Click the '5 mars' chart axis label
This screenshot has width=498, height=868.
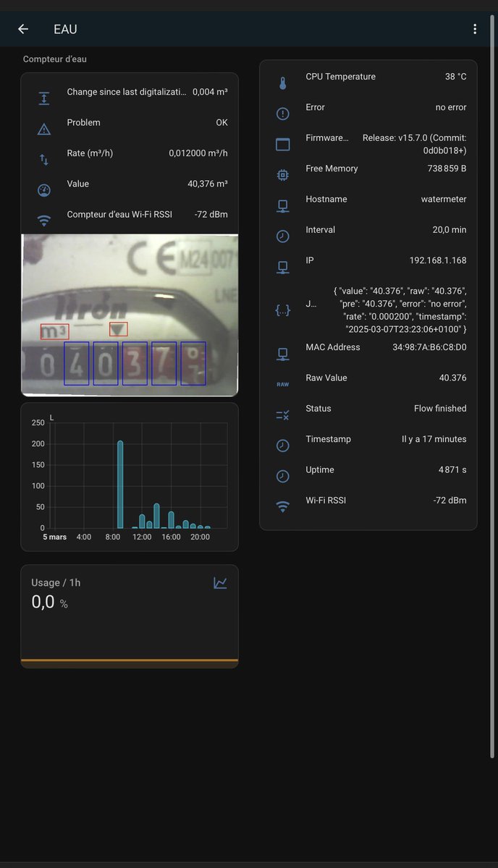pos(54,537)
